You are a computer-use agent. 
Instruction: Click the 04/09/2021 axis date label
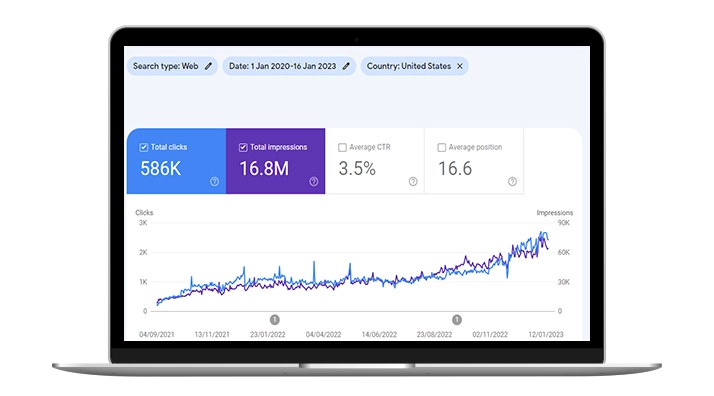[x=157, y=335]
